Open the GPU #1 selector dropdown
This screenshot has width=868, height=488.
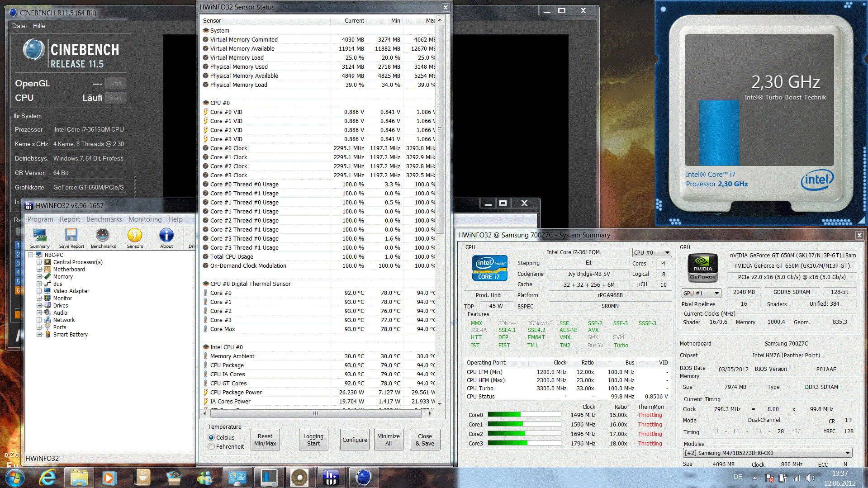click(701, 293)
